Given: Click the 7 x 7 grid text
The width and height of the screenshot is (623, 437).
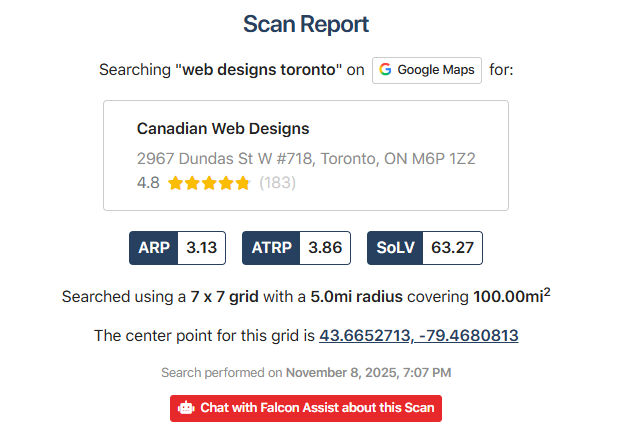Looking at the screenshot, I should point(224,297).
